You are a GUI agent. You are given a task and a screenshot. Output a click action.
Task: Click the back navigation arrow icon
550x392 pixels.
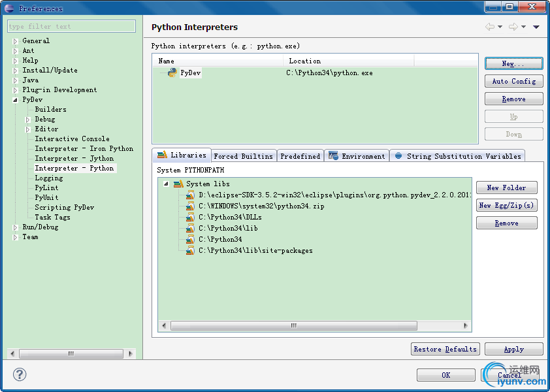[x=490, y=27]
